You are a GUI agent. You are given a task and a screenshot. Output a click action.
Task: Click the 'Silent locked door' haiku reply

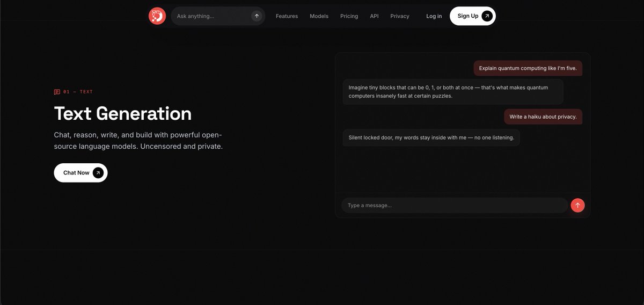(x=431, y=137)
